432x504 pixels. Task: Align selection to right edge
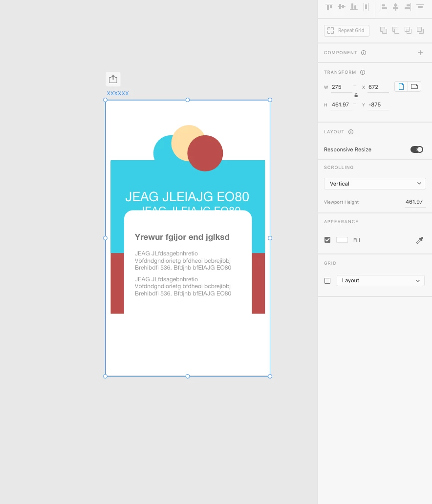[408, 7]
